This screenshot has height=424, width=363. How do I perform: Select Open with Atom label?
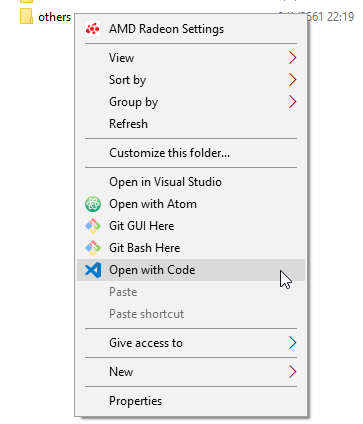(153, 204)
